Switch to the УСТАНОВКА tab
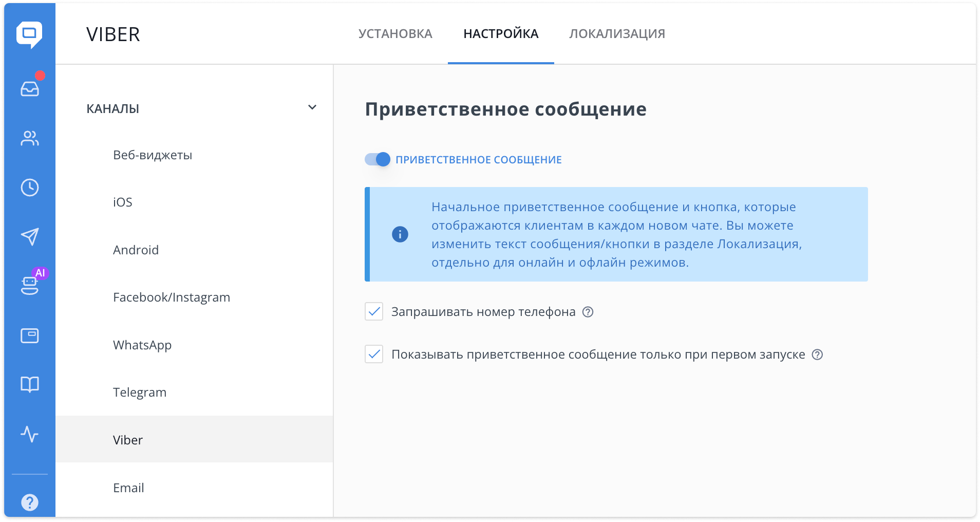Image resolution: width=980 pixels, height=522 pixels. point(395,33)
